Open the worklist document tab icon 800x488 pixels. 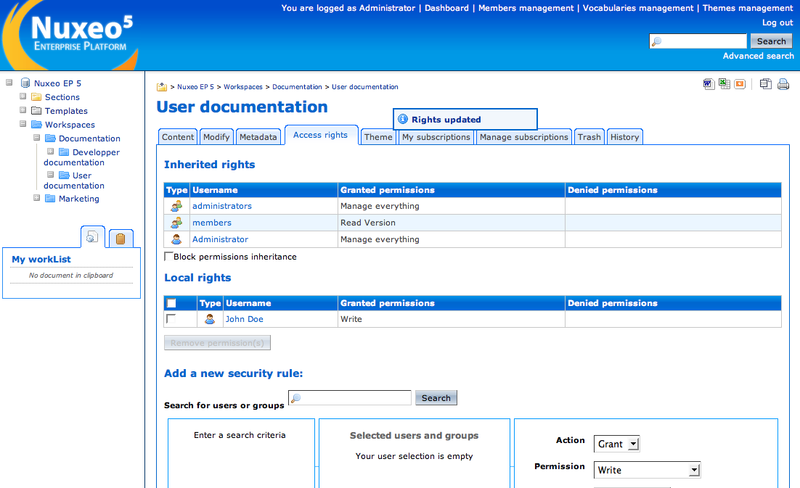click(92, 237)
